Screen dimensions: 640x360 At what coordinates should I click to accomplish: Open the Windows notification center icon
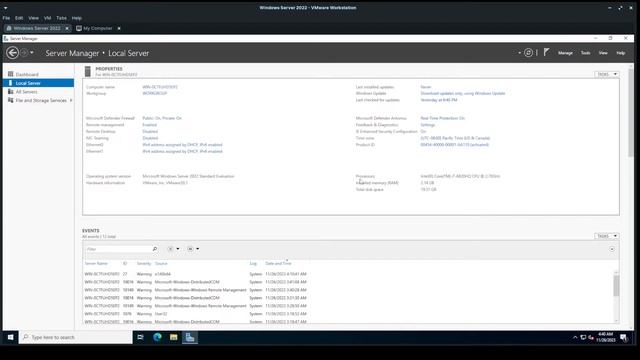(x=624, y=338)
